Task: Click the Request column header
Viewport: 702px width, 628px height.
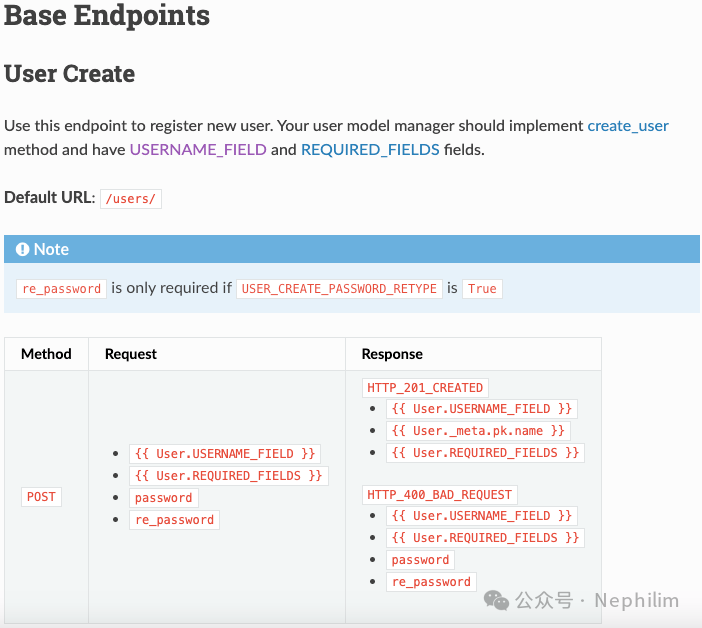Action: click(131, 354)
